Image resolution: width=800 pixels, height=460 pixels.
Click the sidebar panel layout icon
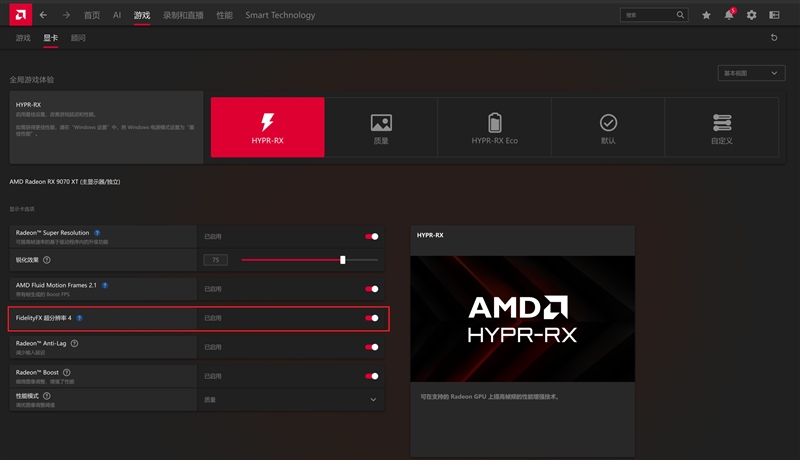(x=774, y=15)
